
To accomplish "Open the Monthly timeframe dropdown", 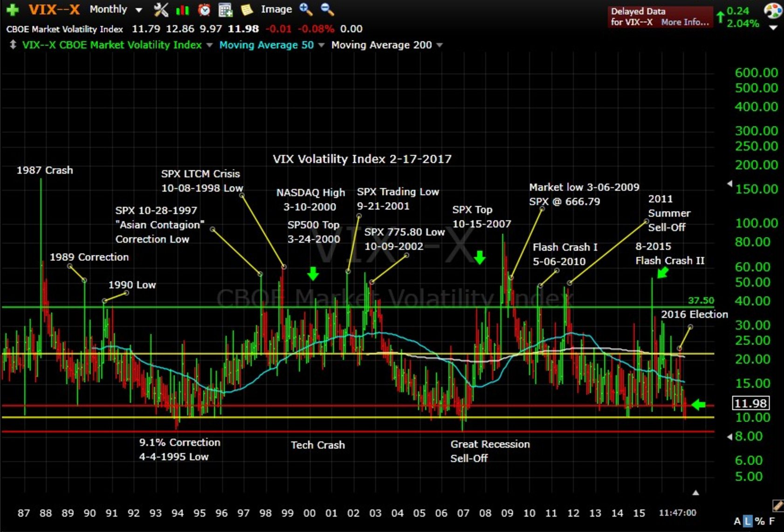I will pyautogui.click(x=138, y=10).
